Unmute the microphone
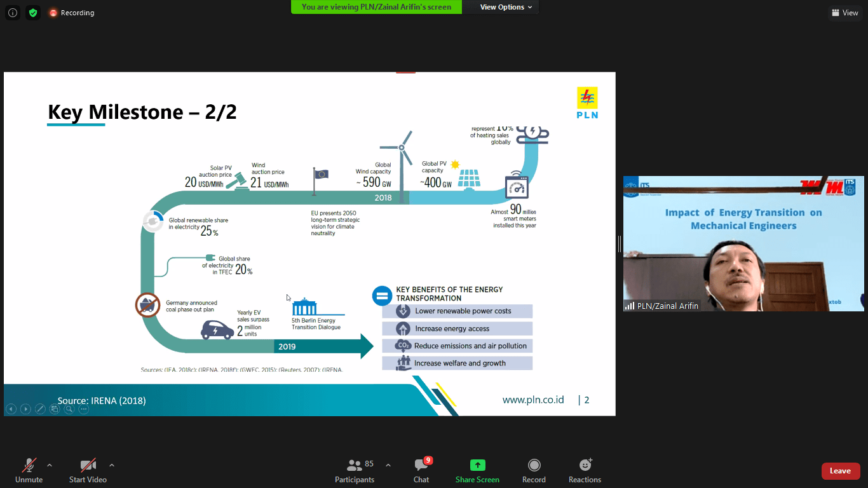The width and height of the screenshot is (868, 488). [29, 471]
